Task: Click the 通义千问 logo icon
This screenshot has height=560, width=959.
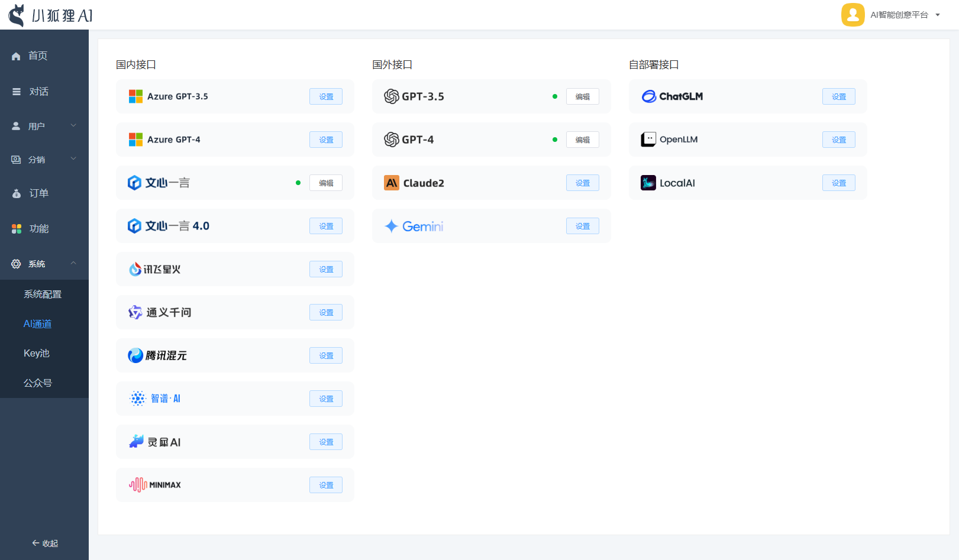Action: (x=135, y=312)
